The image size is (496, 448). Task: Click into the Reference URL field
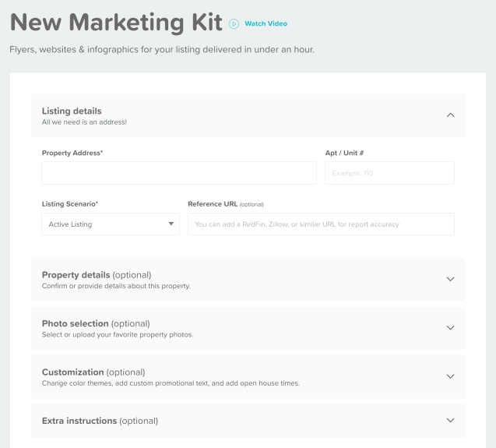[x=321, y=224]
